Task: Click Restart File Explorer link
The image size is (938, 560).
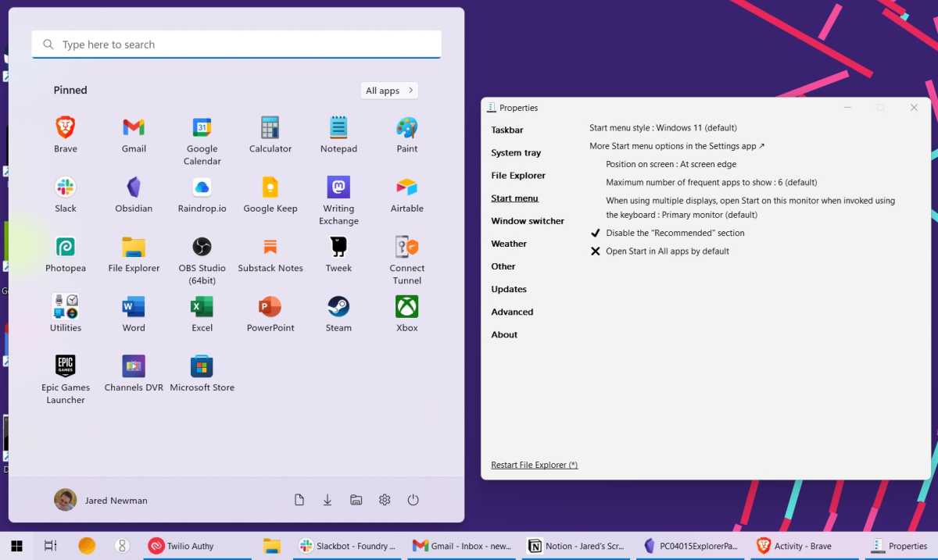Action: [x=534, y=465]
